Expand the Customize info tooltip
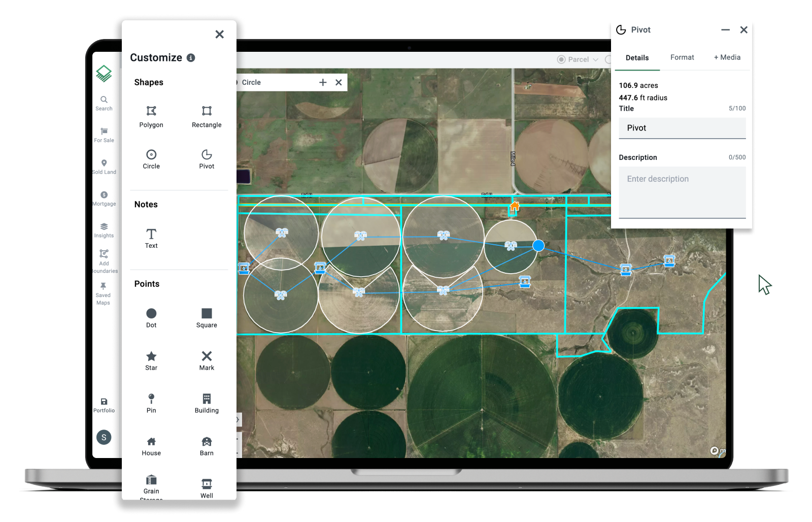The height and width of the screenshot is (522, 812). click(191, 58)
